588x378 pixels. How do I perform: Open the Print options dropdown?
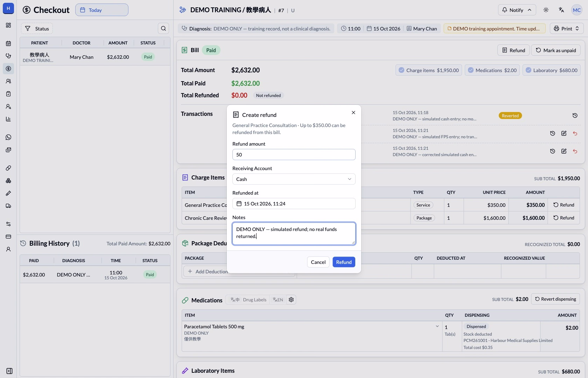point(567,28)
